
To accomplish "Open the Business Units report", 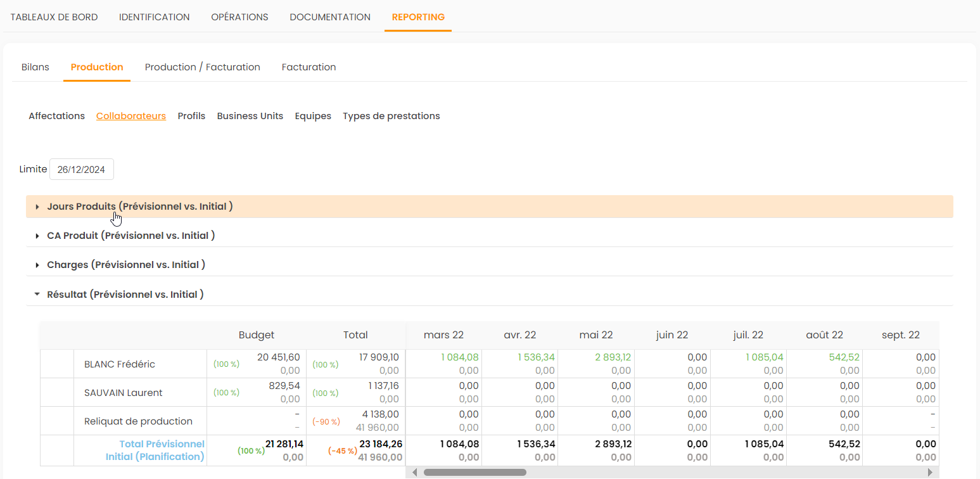I will point(250,116).
